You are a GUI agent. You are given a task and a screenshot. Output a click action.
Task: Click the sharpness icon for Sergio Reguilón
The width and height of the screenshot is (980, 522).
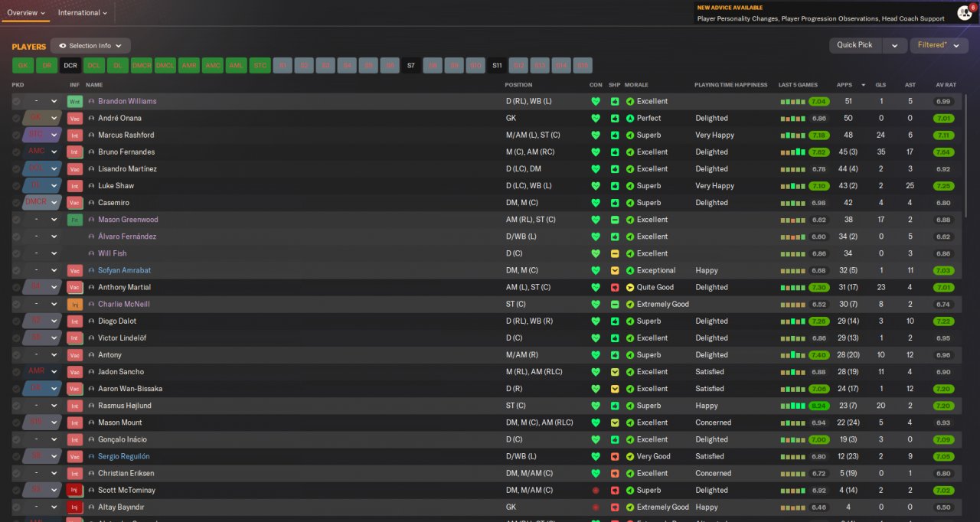click(615, 457)
